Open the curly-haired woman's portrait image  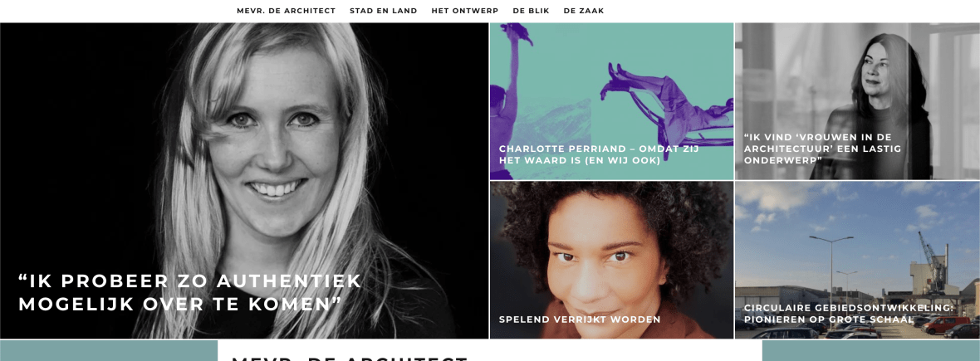611,261
